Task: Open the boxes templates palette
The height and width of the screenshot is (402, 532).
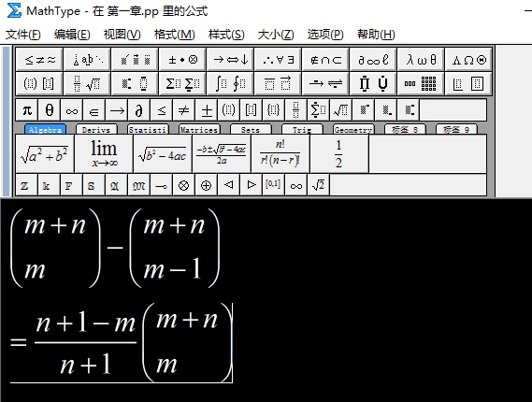Action: pyautogui.click(x=468, y=83)
